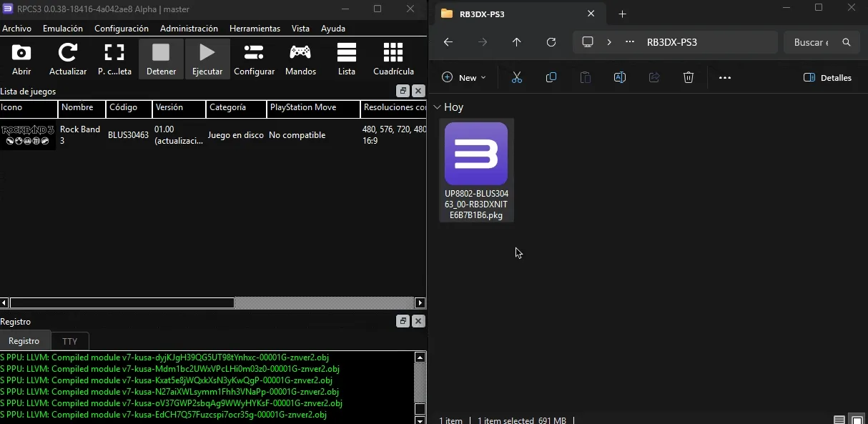Screen dimensions: 868x424
Task: Toggle the Detalles pane in Explorer
Action: pyautogui.click(x=828, y=77)
